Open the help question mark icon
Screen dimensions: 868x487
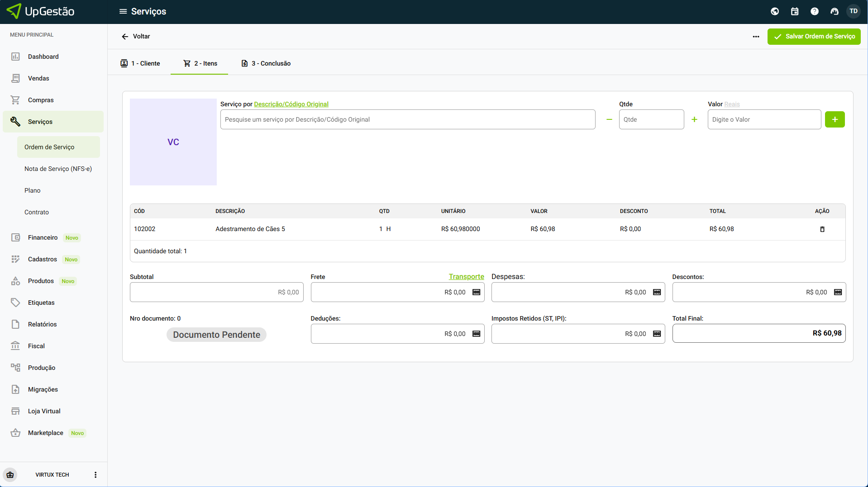(x=814, y=11)
